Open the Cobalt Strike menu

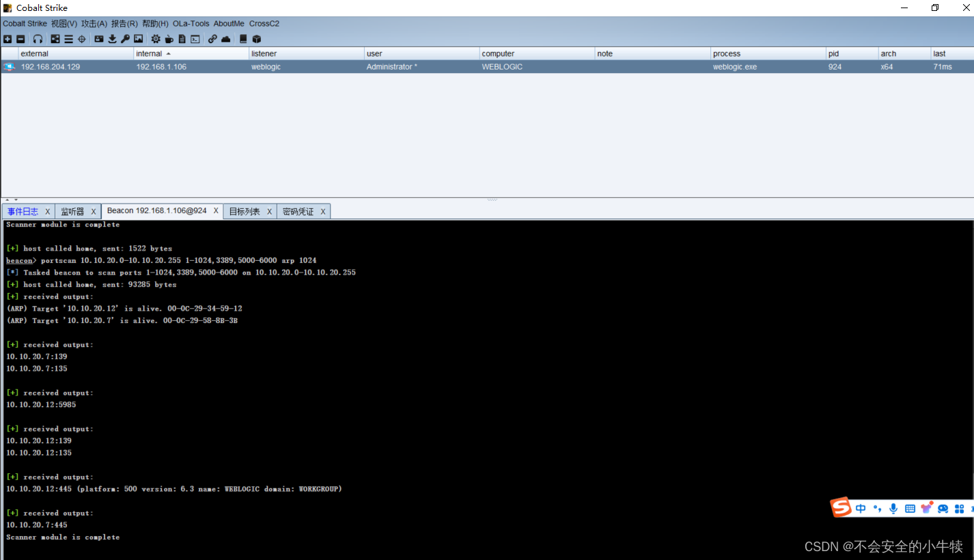coord(25,23)
